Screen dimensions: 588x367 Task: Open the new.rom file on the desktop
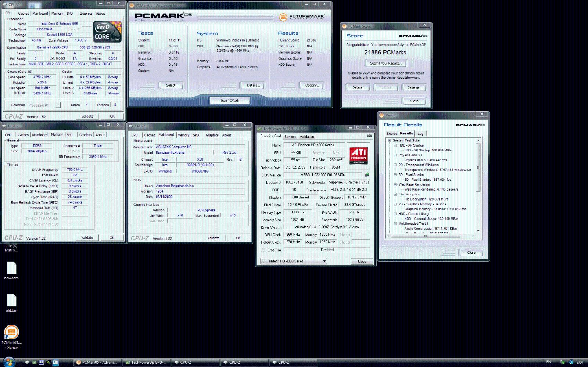11,270
